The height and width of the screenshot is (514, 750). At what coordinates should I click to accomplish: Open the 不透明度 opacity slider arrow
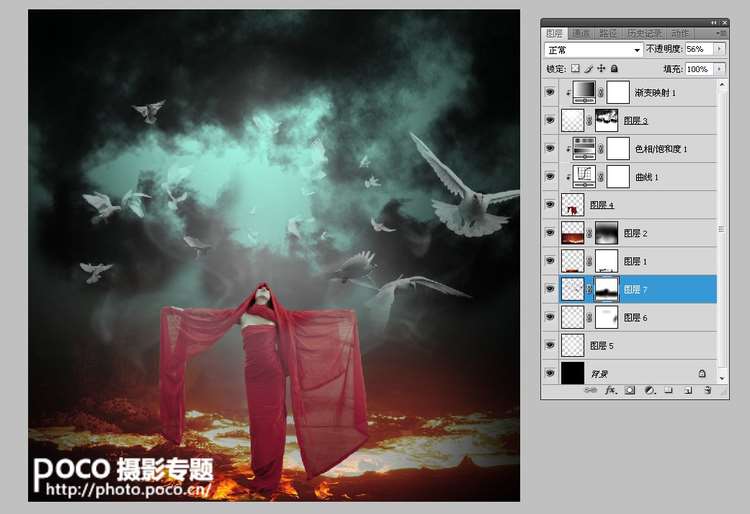pyautogui.click(x=719, y=49)
